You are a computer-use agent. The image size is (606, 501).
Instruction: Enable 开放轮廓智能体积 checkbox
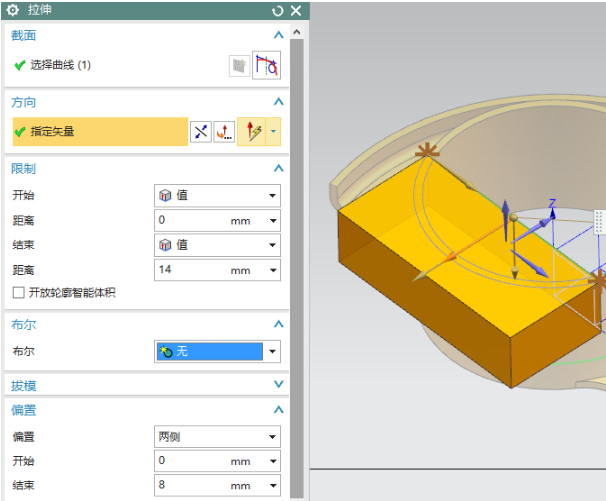click(x=18, y=293)
